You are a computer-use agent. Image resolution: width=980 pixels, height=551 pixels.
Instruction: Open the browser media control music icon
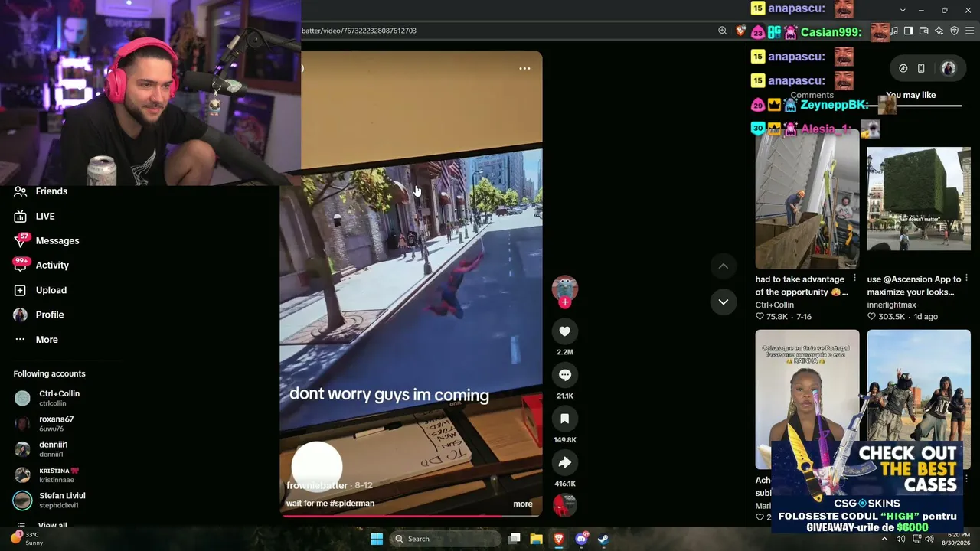coord(894,31)
